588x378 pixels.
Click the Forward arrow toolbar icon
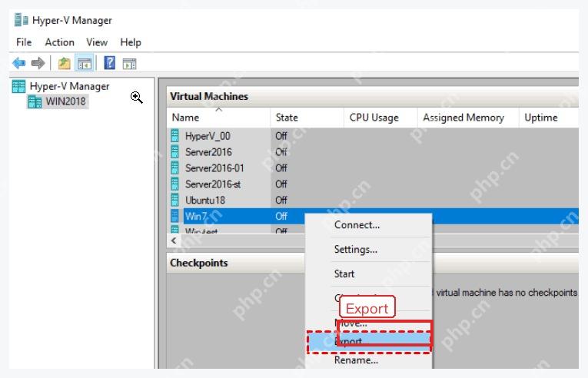pyautogui.click(x=38, y=63)
